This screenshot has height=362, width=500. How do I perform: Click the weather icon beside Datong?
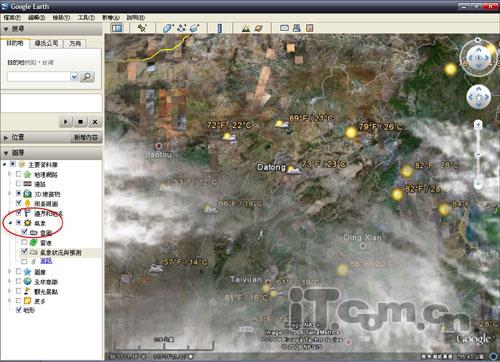coord(294,170)
